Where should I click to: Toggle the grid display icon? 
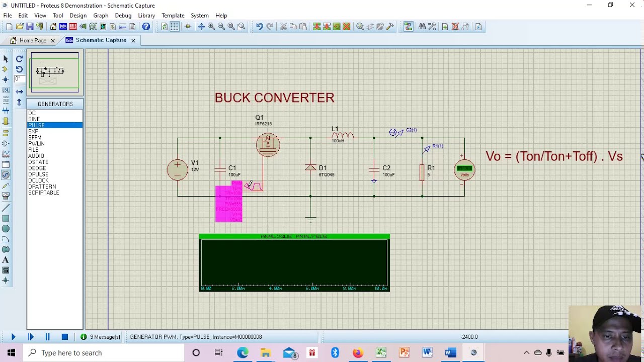174,27
